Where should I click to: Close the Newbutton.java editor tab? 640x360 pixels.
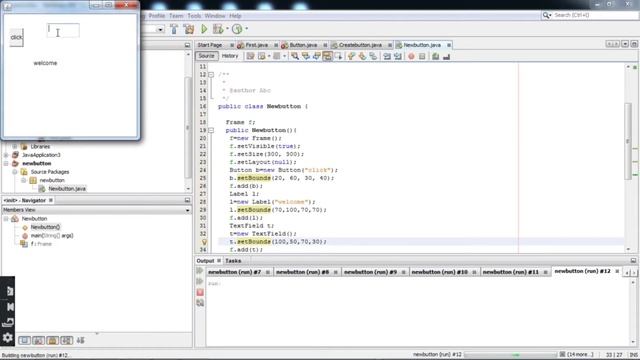click(449, 45)
